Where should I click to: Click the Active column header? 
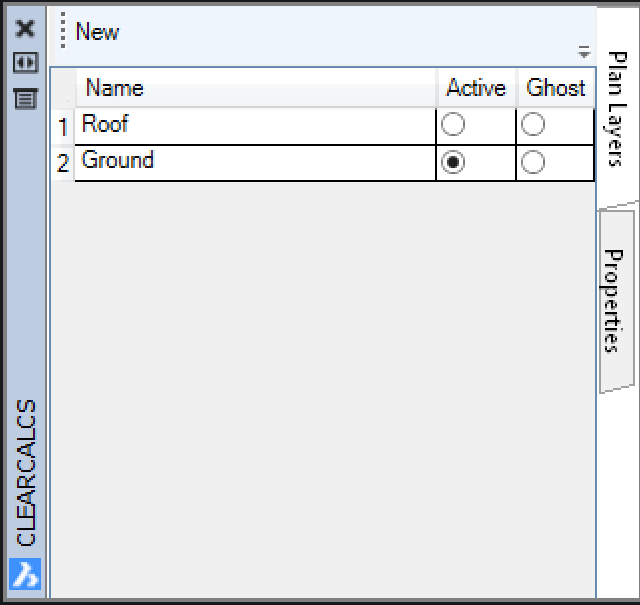pos(476,88)
